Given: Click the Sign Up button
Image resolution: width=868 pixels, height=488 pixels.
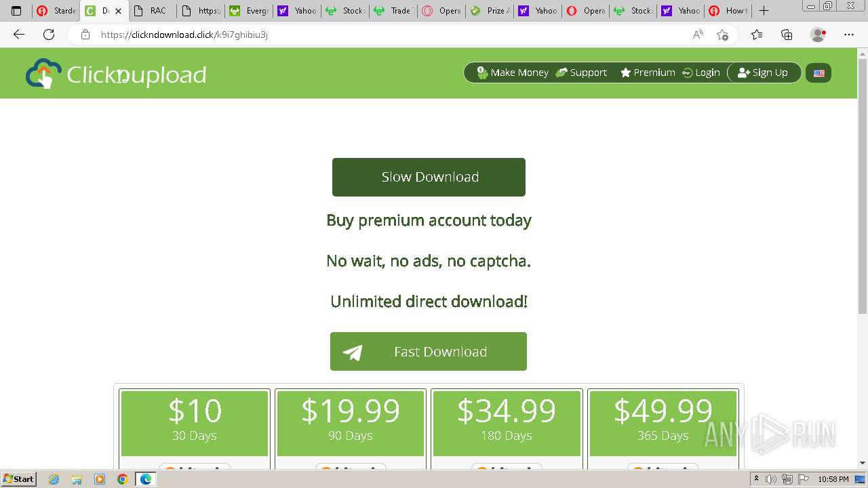Looking at the screenshot, I should 764,73.
